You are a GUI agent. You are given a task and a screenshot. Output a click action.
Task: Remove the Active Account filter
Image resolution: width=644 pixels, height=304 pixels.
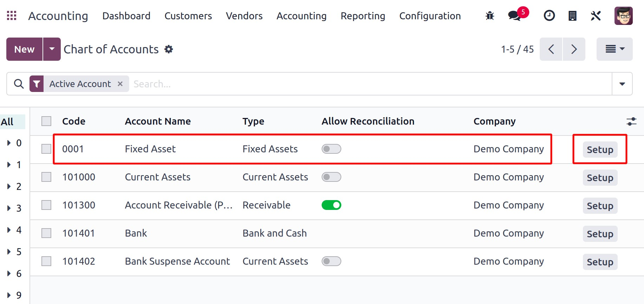[120, 84]
